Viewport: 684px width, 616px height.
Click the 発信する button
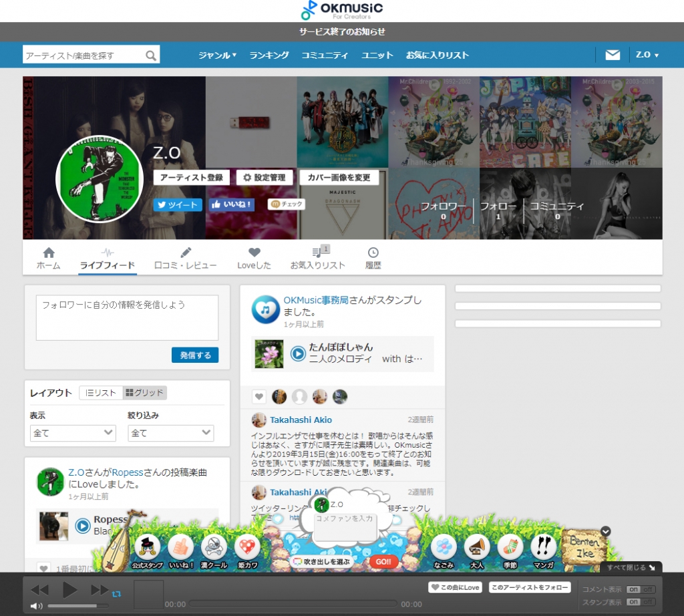[x=195, y=355]
